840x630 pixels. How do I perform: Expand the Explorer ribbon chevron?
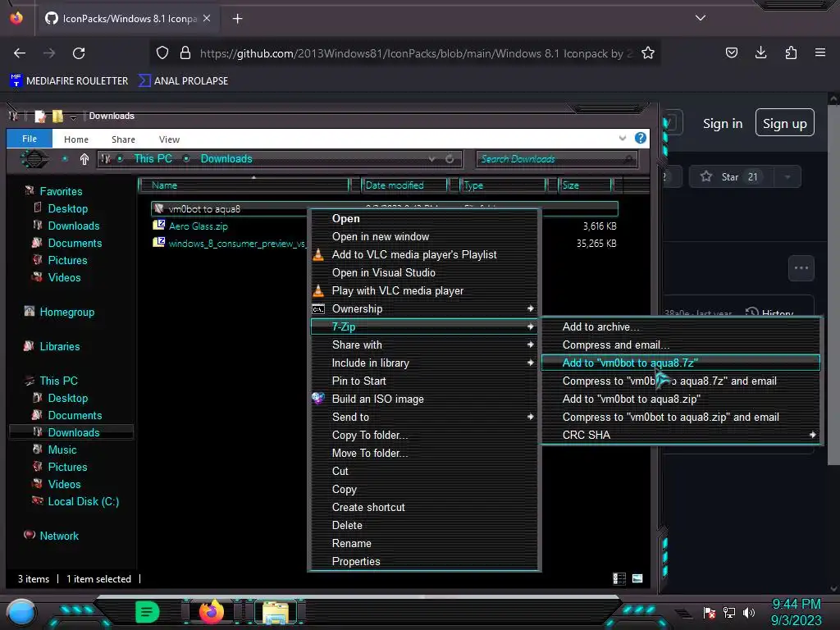coord(622,138)
